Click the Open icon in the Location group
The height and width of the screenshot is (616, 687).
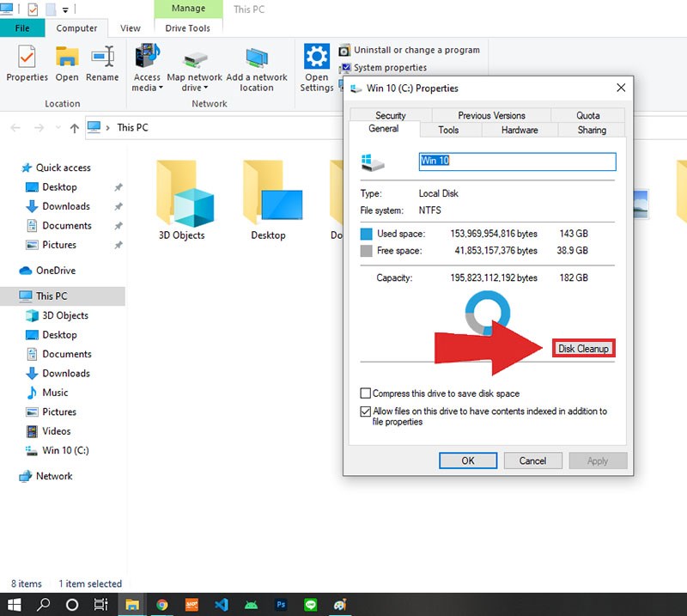click(67, 64)
